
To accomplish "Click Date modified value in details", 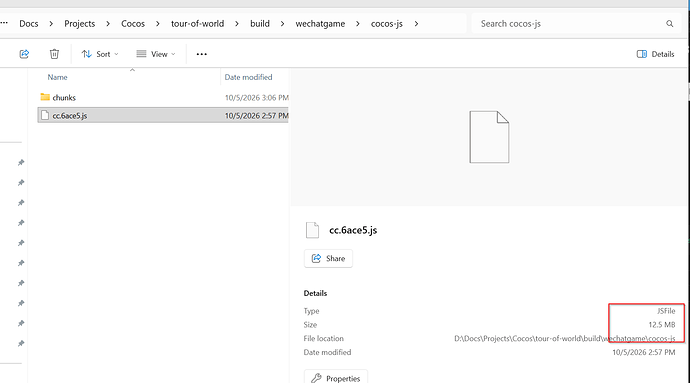I will [x=644, y=352].
